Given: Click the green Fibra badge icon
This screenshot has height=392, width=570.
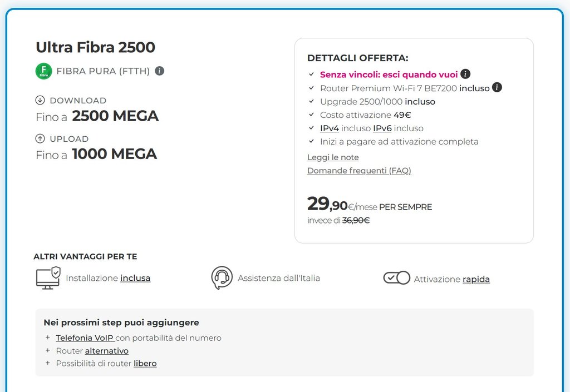Looking at the screenshot, I should [43, 71].
